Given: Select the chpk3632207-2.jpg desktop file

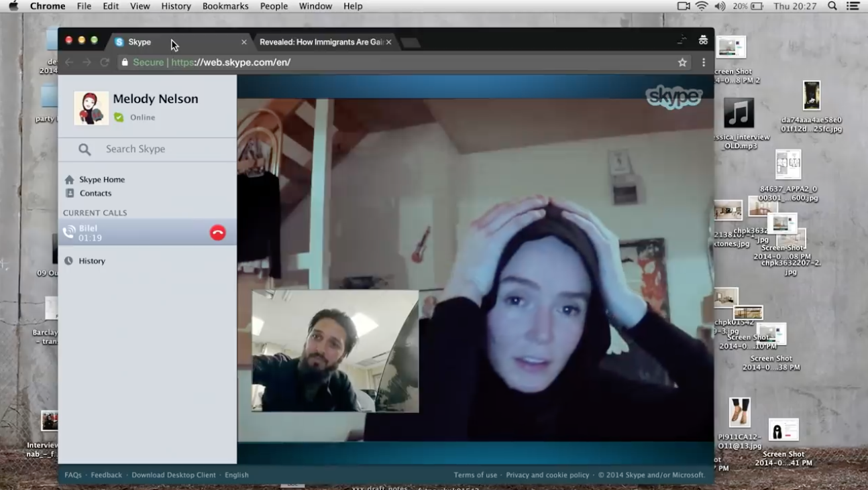Looking at the screenshot, I should click(791, 237).
